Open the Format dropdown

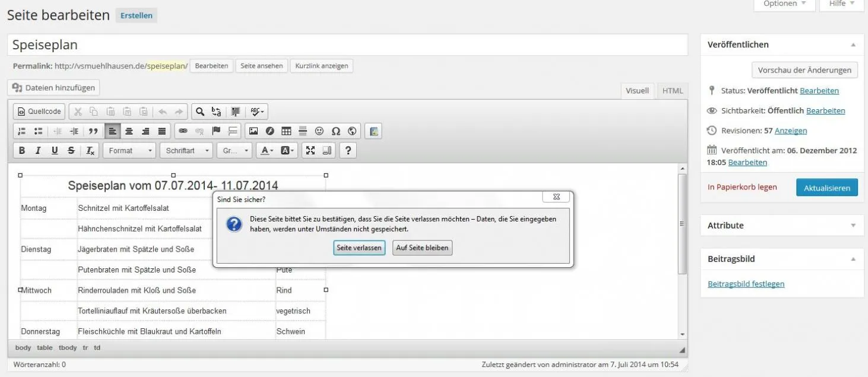point(129,151)
